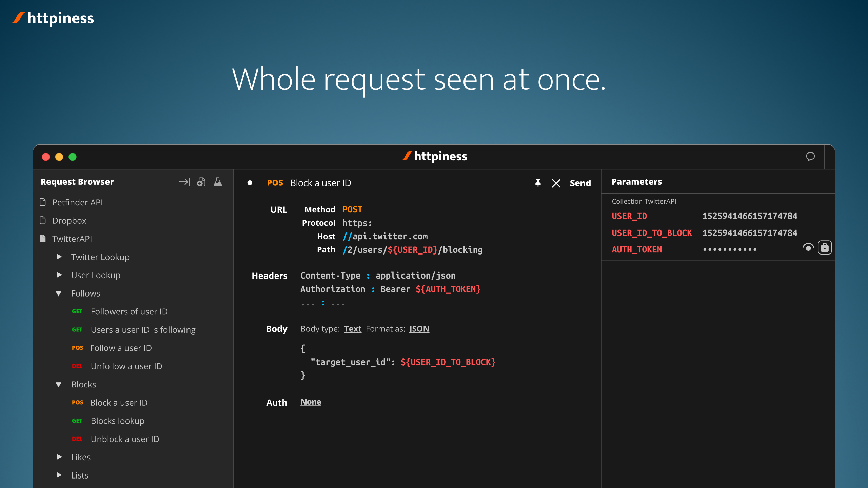868x488 pixels.
Task: Edit application/json header value
Action: [x=415, y=276]
